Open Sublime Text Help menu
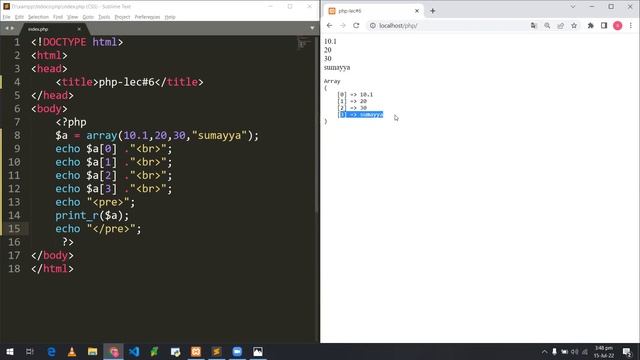Viewport: 640px width, 360px height. coord(170,17)
